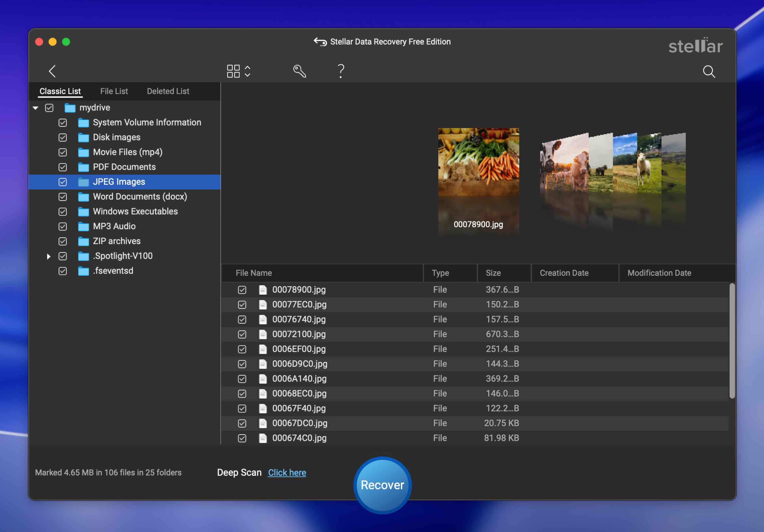Click the search magnifier icon

pyautogui.click(x=709, y=72)
